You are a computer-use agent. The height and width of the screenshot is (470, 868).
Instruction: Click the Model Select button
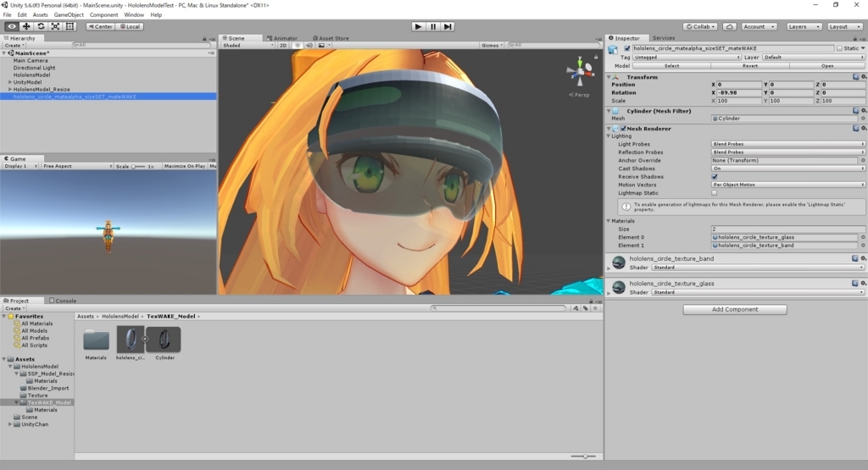click(671, 66)
